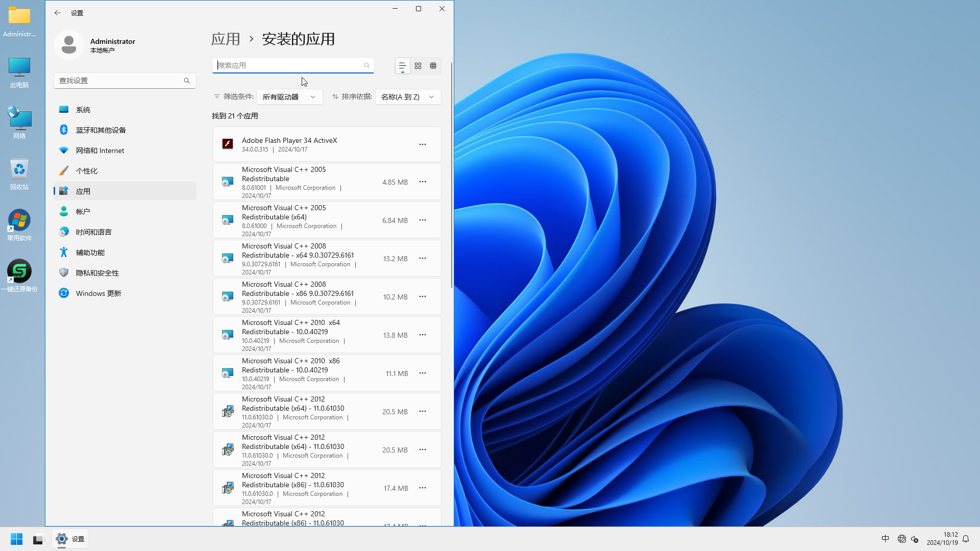Open the Windows Start menu
Screen dimensions: 980x551
16,539
